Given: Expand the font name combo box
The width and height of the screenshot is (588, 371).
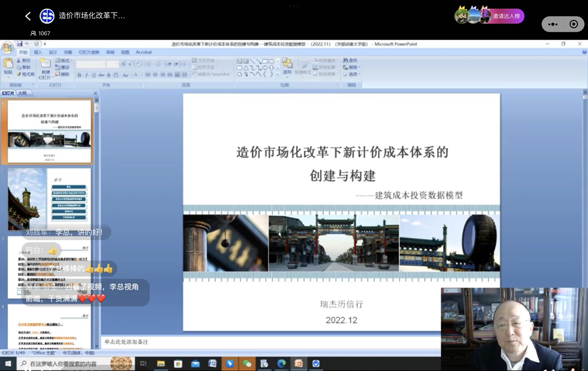Looking at the screenshot, I should (x=103, y=64).
